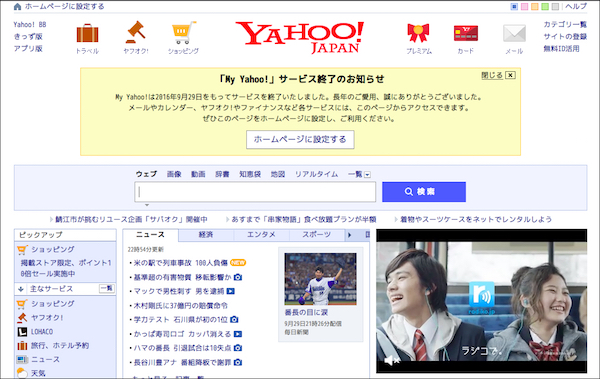Open ヤフオク! in the 主なサービス list
This screenshot has height=379, width=600.
click(x=47, y=318)
